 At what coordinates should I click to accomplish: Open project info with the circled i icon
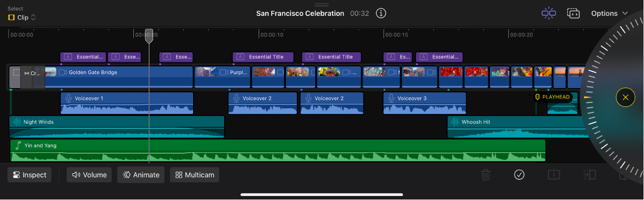click(x=381, y=13)
